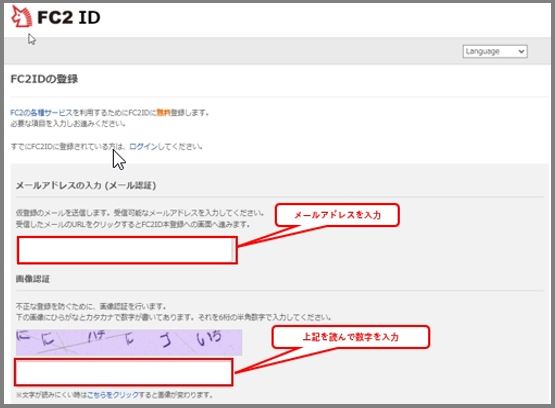Click the FC2 ID logo text
The height and width of the screenshot is (408, 555).
click(x=69, y=17)
